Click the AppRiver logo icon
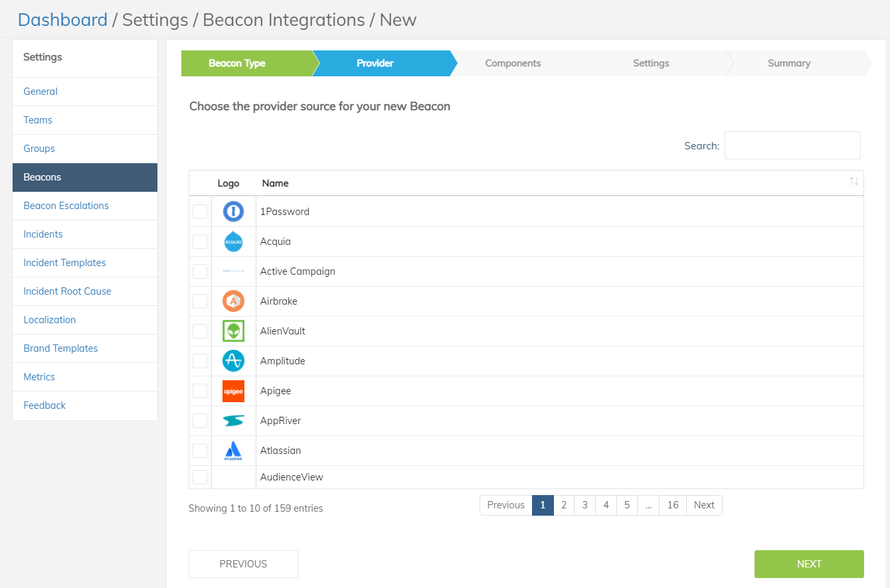 (x=233, y=421)
